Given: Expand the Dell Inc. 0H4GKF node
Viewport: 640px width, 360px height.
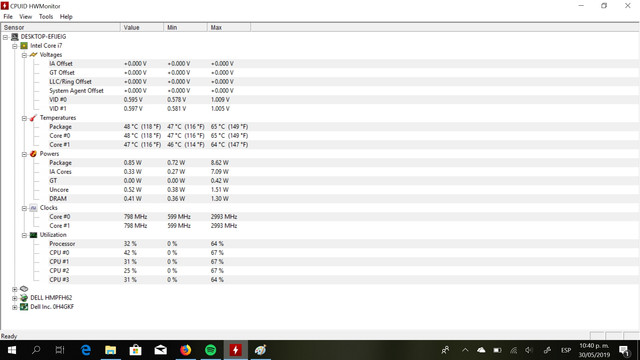Looking at the screenshot, I should [15, 307].
